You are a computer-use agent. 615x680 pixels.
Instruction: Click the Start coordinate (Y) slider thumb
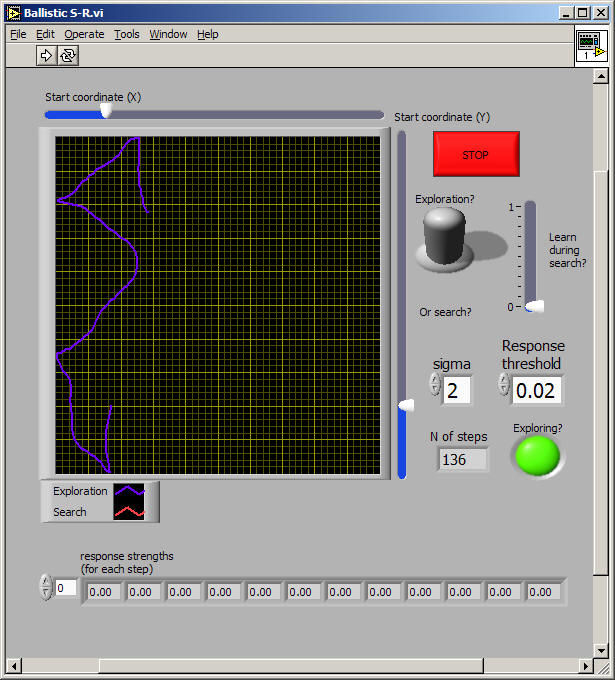[406, 405]
